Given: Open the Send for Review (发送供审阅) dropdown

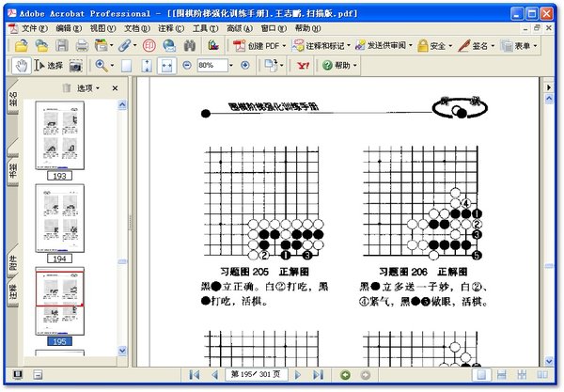Looking at the screenshot, I should click(x=384, y=46).
